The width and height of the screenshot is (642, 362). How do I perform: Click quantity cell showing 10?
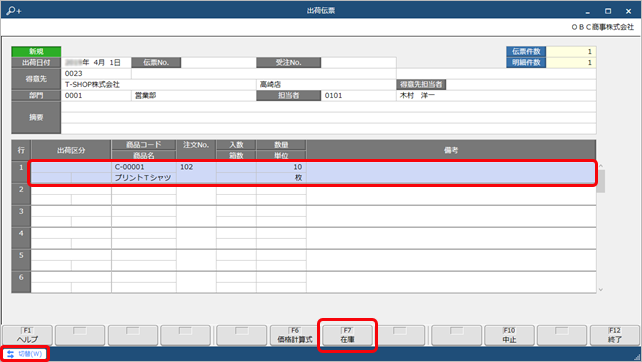coord(281,167)
